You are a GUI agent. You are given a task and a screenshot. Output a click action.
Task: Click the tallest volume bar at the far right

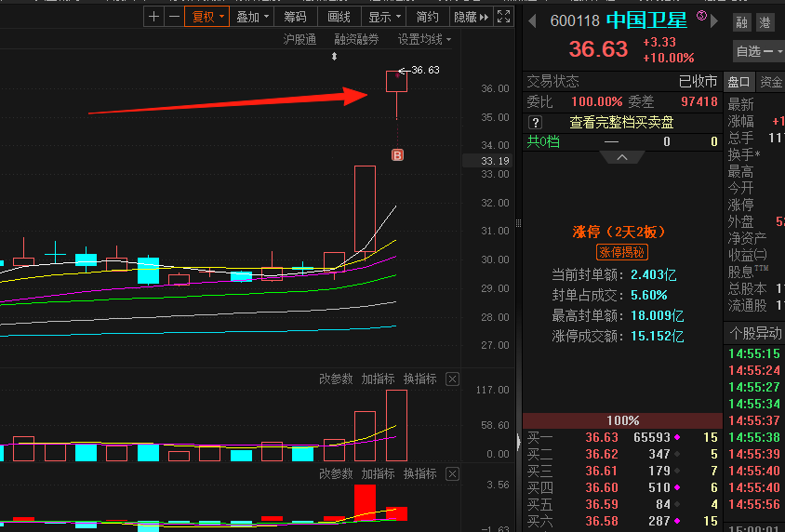396,425
